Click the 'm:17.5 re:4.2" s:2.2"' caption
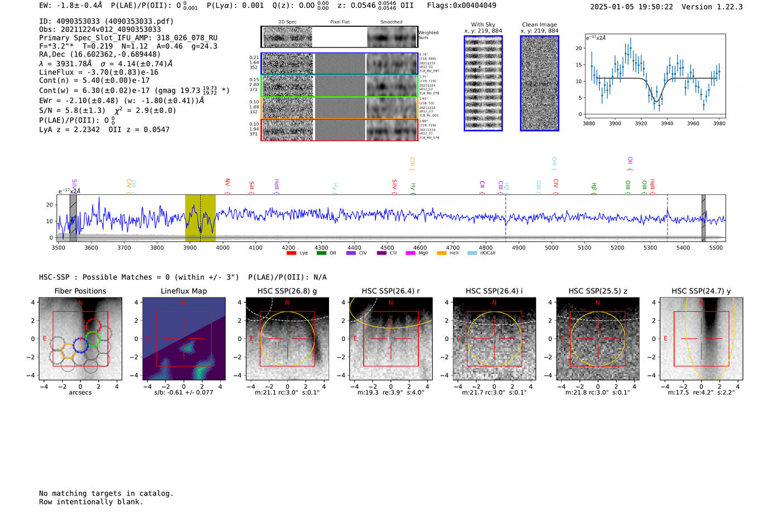 702,392
